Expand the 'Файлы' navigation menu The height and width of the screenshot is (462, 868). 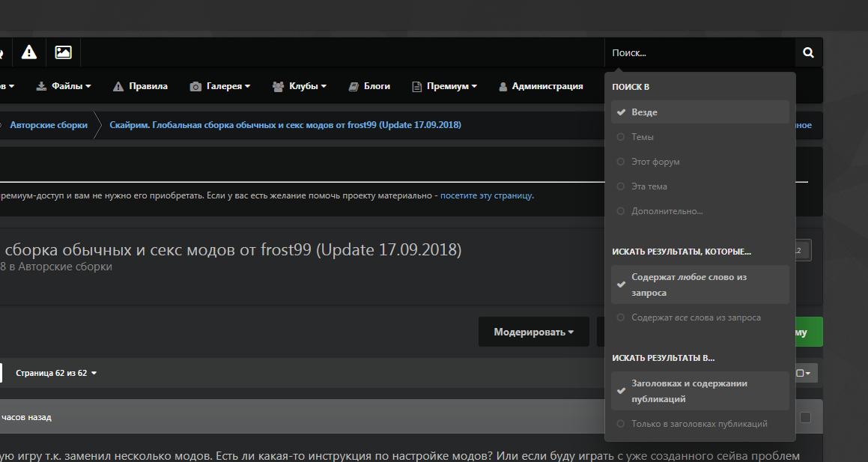[64, 86]
